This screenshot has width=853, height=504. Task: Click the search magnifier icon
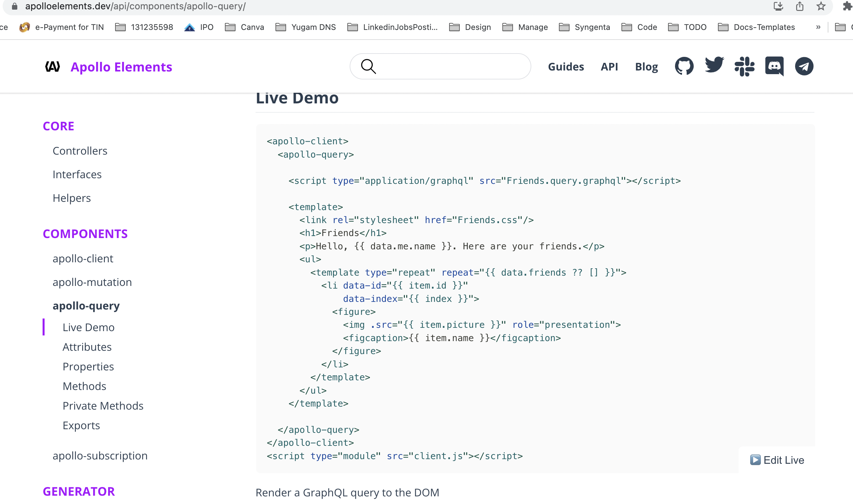[368, 66]
